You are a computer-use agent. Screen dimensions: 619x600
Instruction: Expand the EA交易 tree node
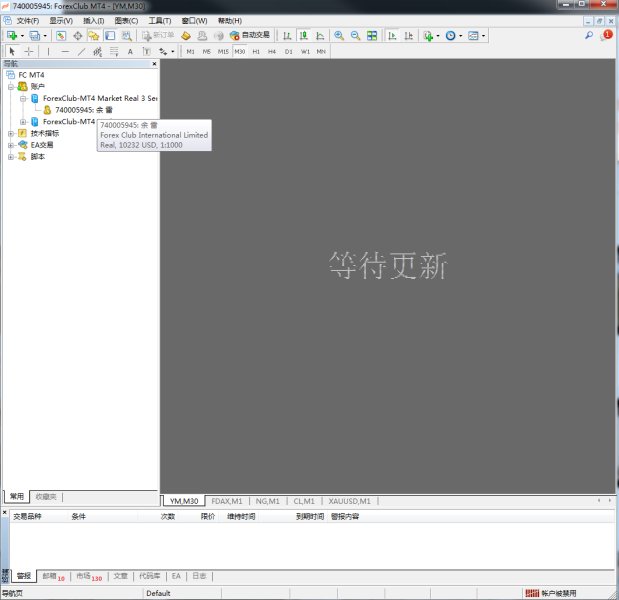[x=11, y=145]
